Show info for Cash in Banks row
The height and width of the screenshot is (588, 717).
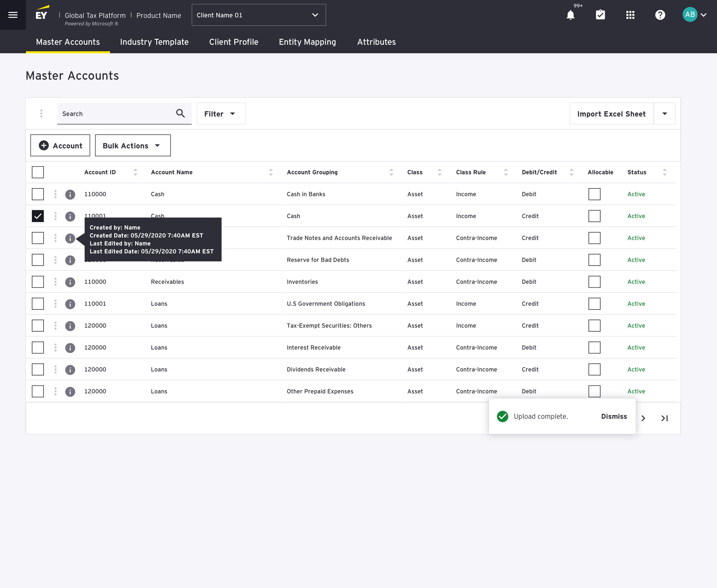(x=70, y=194)
